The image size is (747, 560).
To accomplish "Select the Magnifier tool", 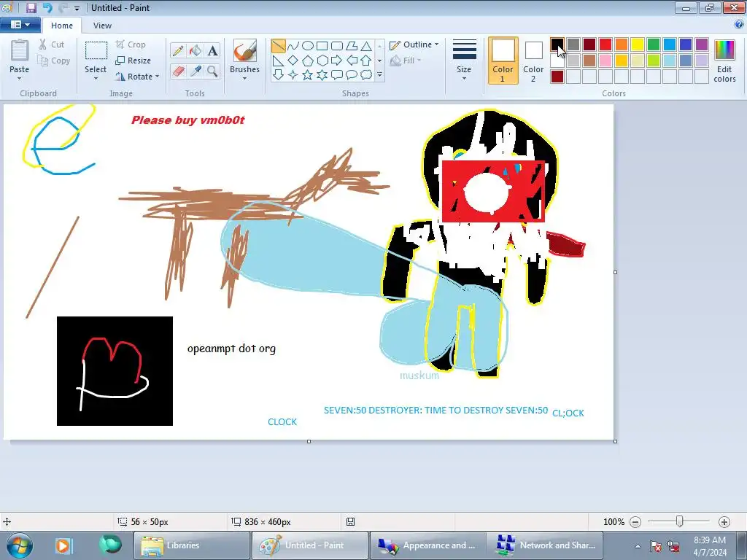I will click(212, 71).
